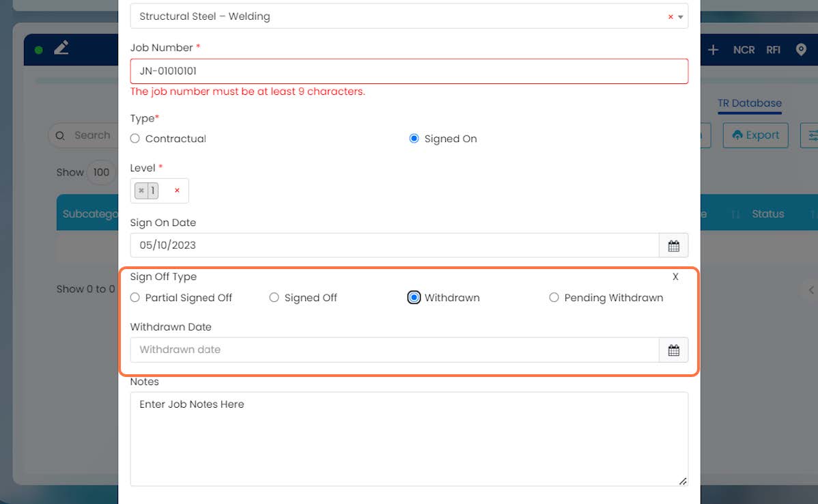Click the Export button
This screenshot has height=504, width=818.
(x=755, y=135)
